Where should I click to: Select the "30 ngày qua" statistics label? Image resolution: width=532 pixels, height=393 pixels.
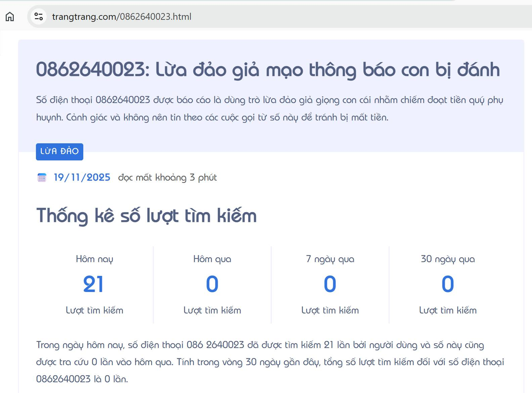pos(448,259)
